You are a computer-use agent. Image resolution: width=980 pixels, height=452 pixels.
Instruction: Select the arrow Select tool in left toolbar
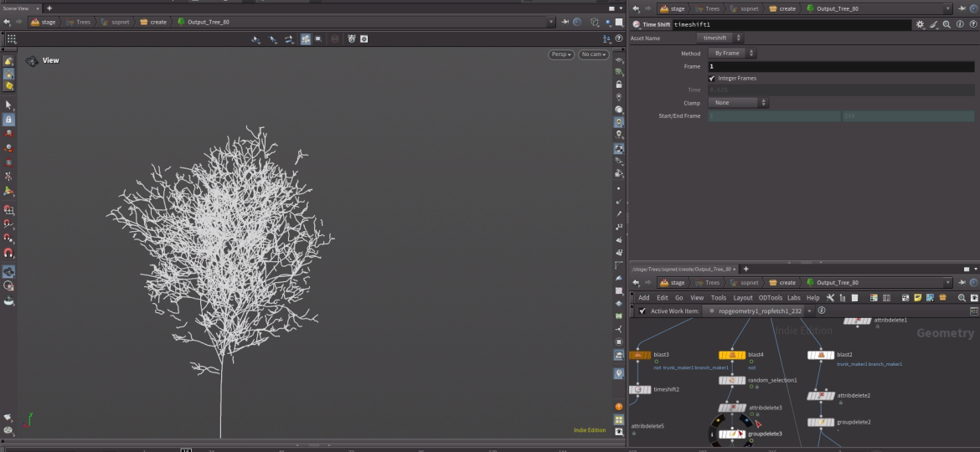tap(8, 105)
